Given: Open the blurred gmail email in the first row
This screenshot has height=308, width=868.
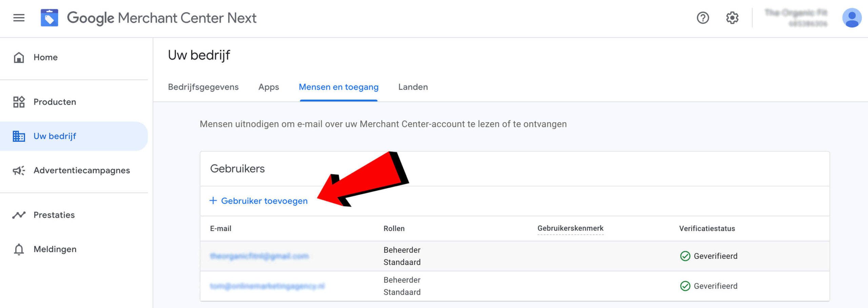Looking at the screenshot, I should (x=259, y=256).
